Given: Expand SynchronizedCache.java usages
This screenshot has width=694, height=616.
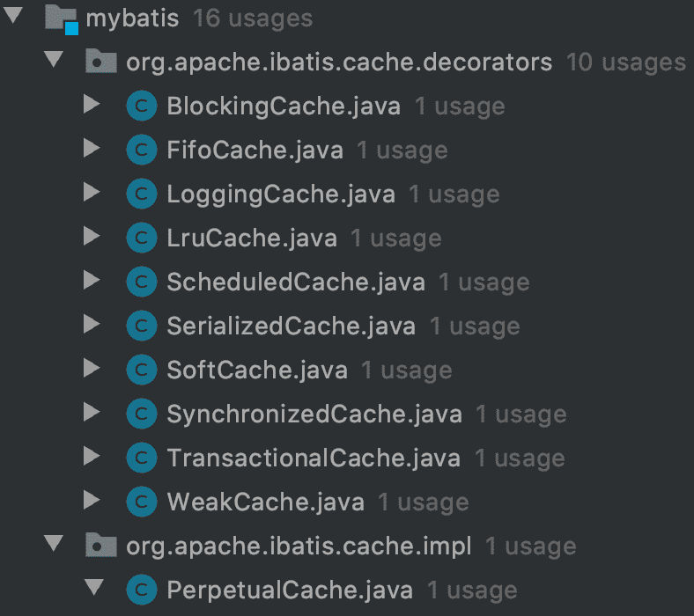Looking at the screenshot, I should tap(92, 412).
